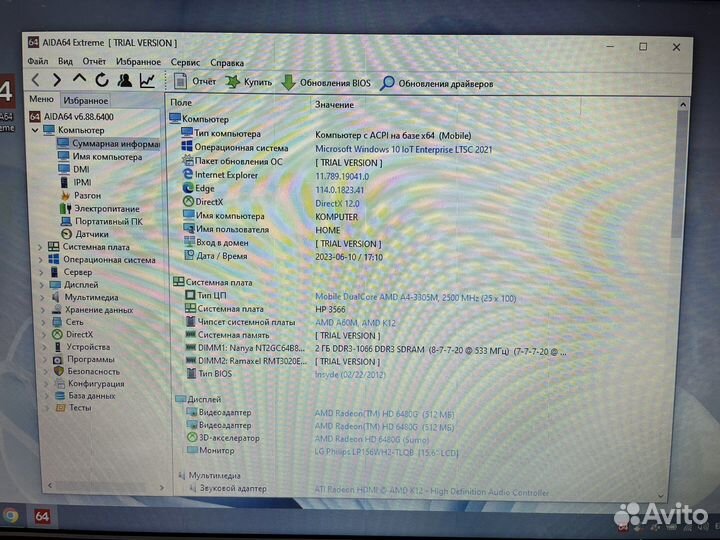Screen dimensions: 720x540
Task: Click the user silhouette toolbar icon
Action: [124, 80]
